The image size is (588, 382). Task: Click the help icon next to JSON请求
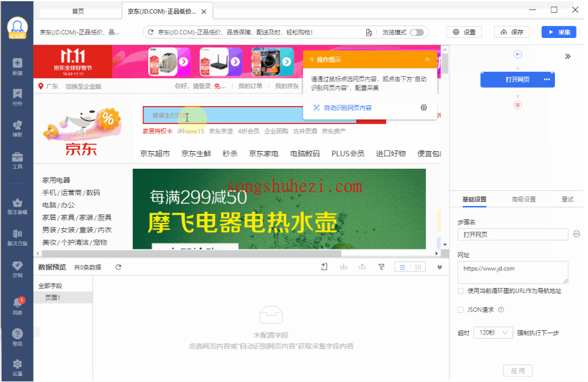[501, 310]
